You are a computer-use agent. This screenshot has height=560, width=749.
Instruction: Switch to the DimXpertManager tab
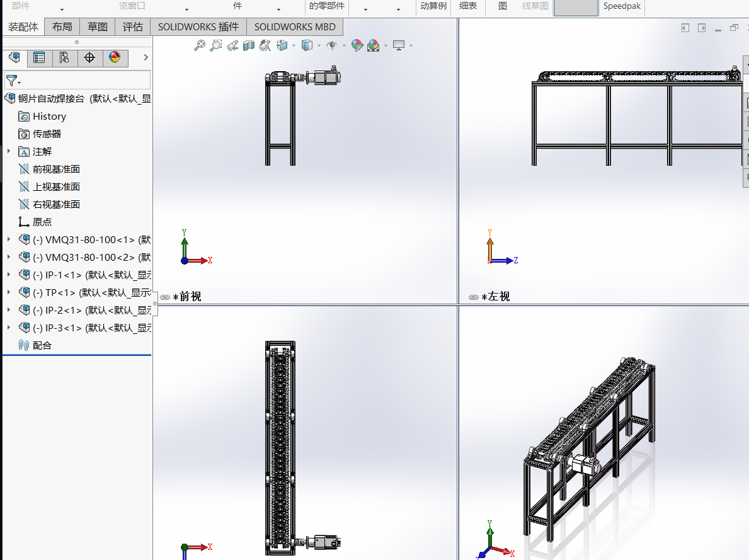coord(89,58)
